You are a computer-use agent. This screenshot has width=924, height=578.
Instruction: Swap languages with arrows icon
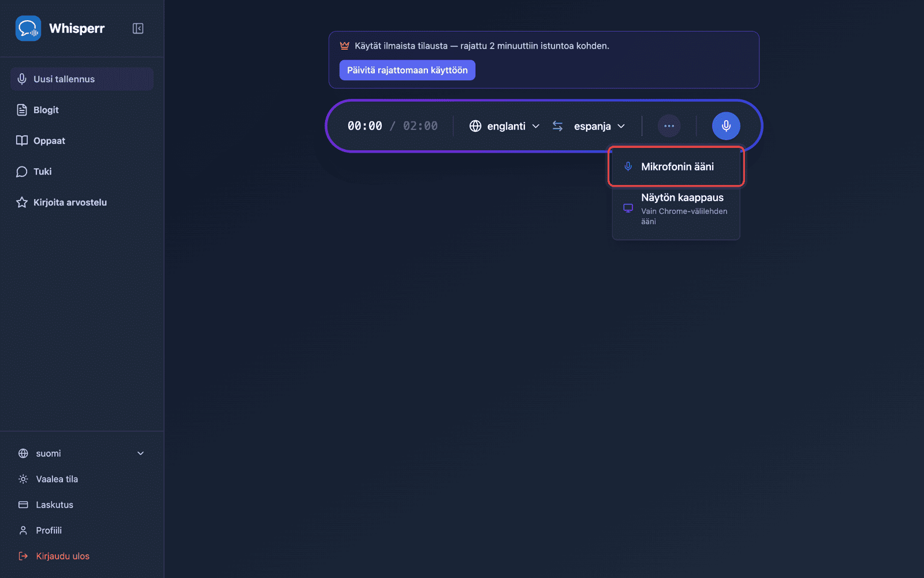pyautogui.click(x=557, y=126)
